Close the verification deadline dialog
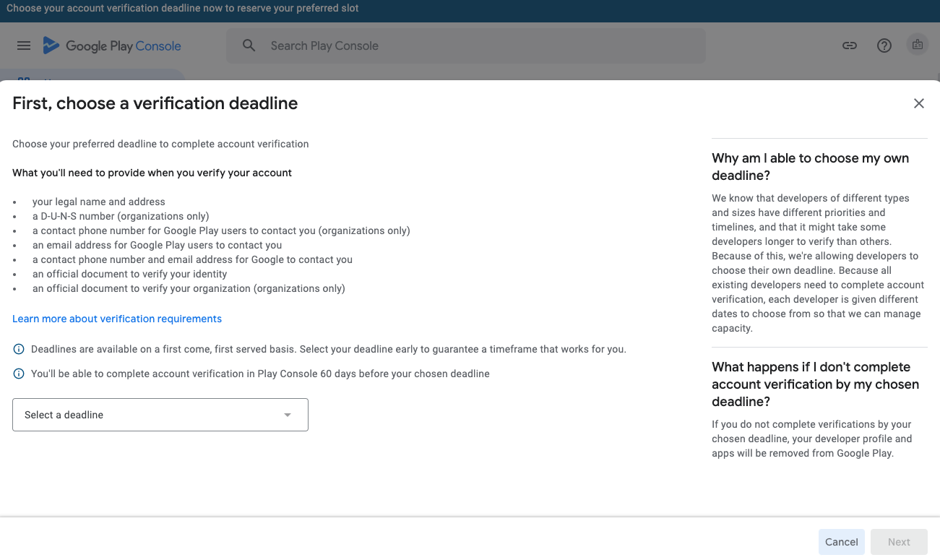The height and width of the screenshot is (560, 940). [919, 103]
